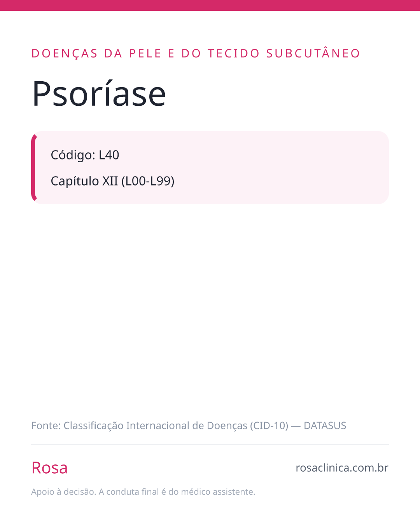Screen dimensions: 420x525
Task: Click the DATASUS source name
Action: tap(325, 426)
